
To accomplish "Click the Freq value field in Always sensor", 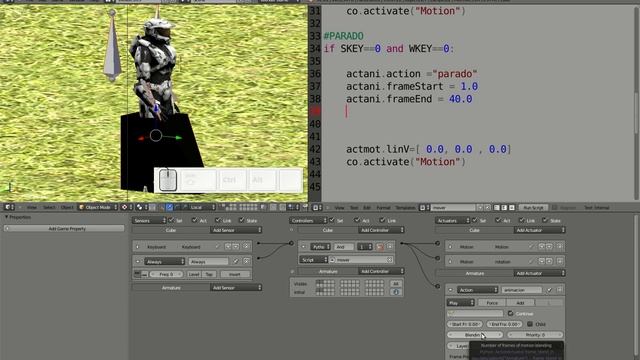I will (167, 274).
